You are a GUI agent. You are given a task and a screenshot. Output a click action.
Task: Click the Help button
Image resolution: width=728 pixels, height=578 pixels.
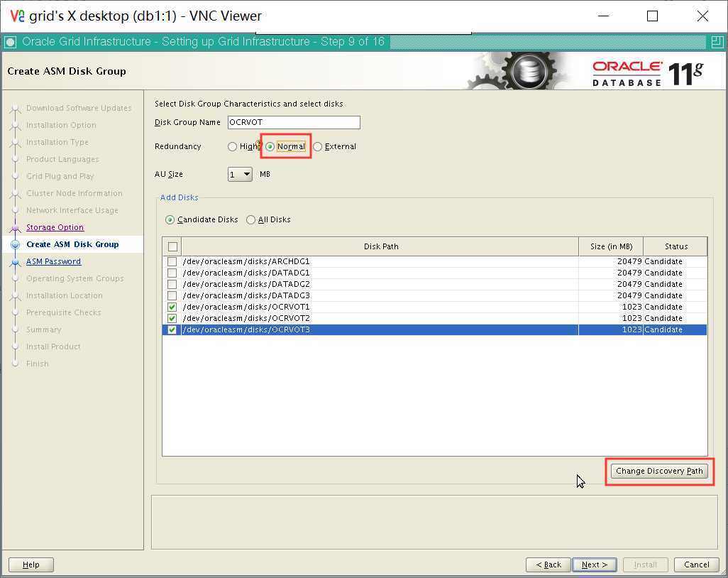point(31,565)
